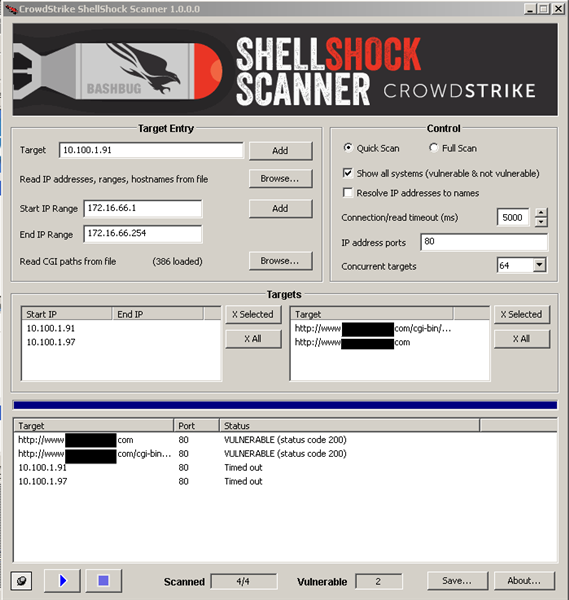Add the target 10.100.1.91

pyautogui.click(x=280, y=150)
